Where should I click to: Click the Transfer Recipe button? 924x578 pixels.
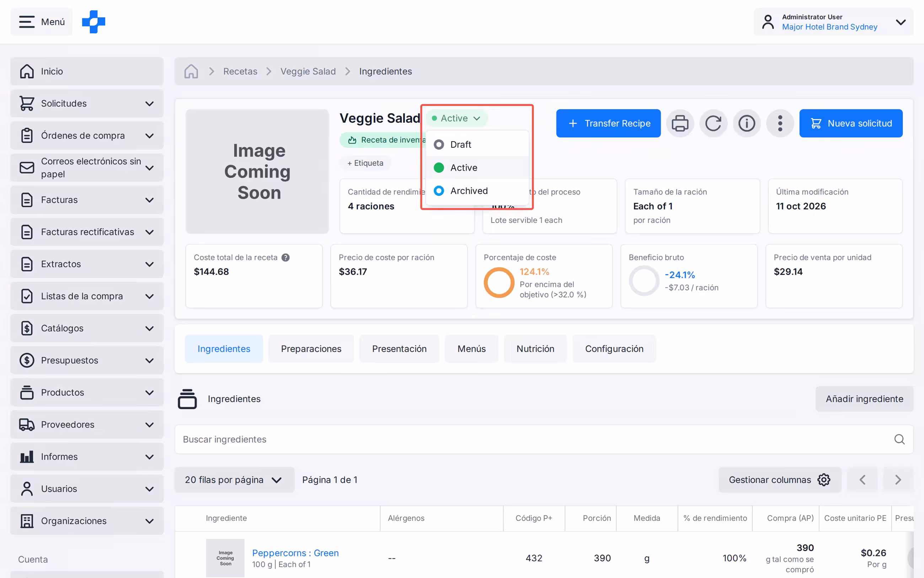click(608, 123)
